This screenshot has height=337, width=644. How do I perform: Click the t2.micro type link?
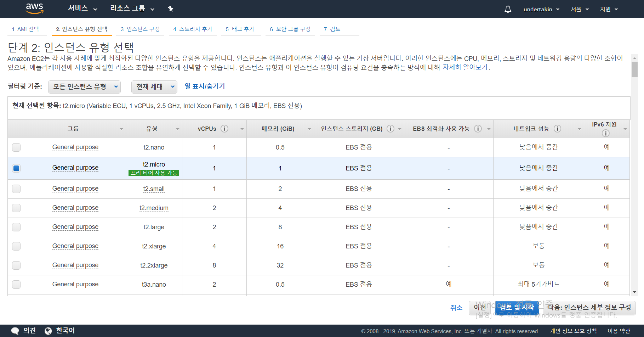pyautogui.click(x=154, y=164)
